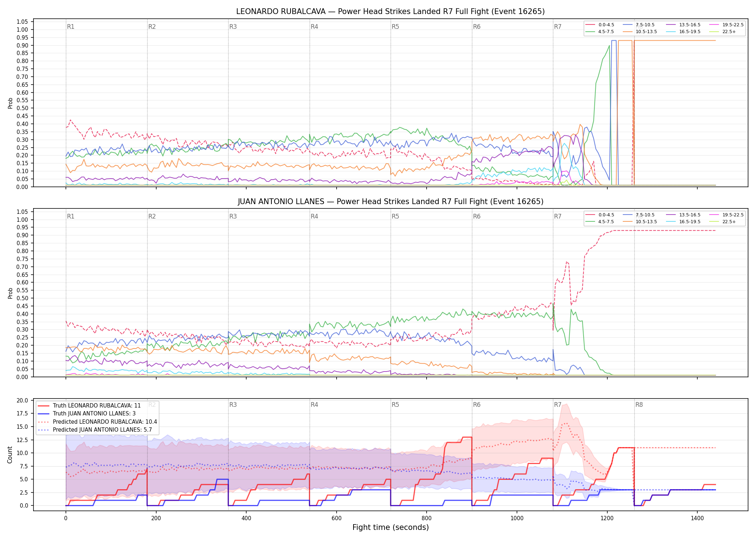This screenshot has width=756, height=540.
Task: Click the 'Prob' axis label of the Rubalcava chart
Action: 10,103
